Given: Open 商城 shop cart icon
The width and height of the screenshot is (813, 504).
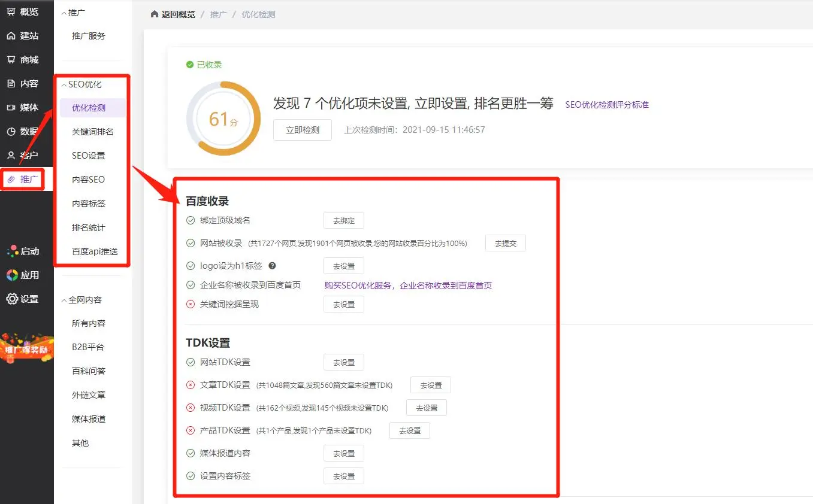Looking at the screenshot, I should click(11, 60).
